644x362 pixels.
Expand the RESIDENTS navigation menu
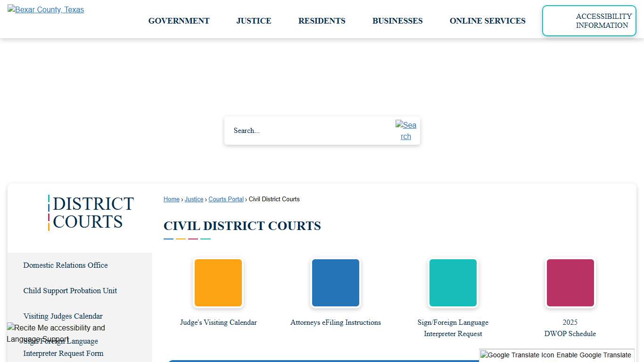pos(322,21)
